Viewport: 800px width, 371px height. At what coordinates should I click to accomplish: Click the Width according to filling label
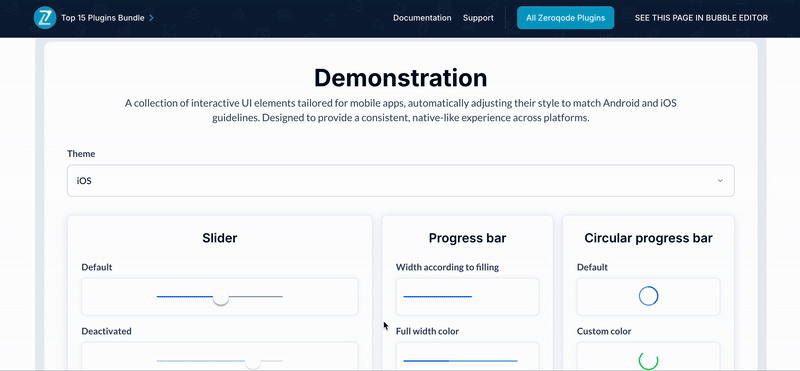[447, 267]
